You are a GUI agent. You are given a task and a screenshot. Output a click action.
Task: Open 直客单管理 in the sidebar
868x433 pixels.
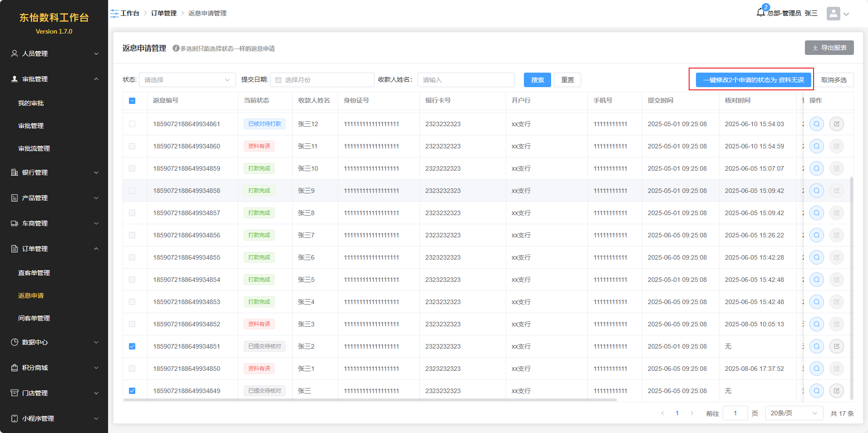pyautogui.click(x=34, y=273)
